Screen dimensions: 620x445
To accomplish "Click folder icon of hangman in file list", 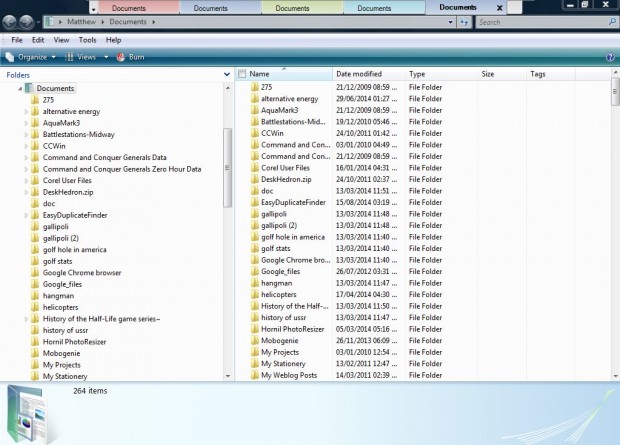I will tap(255, 283).
